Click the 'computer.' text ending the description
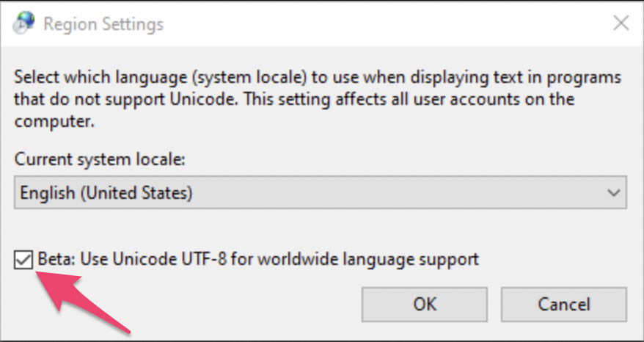 54,121
